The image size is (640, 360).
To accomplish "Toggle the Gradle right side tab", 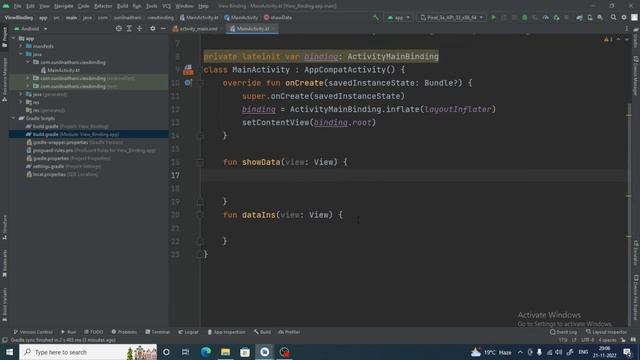I will [x=636, y=38].
